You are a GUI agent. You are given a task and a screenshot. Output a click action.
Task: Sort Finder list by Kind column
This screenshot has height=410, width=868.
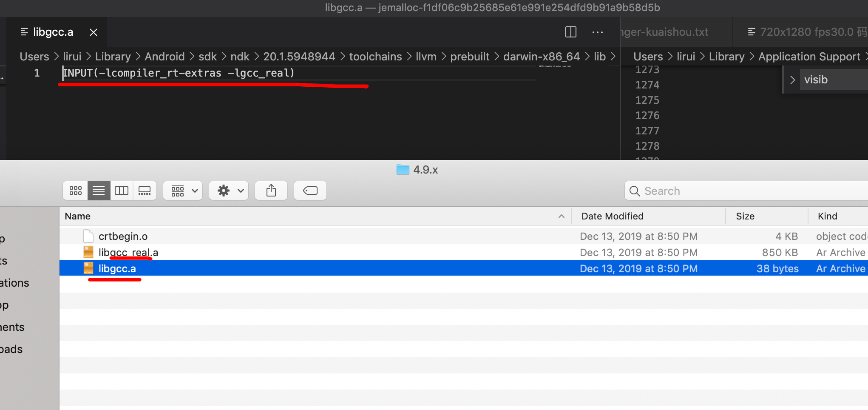(x=838, y=216)
